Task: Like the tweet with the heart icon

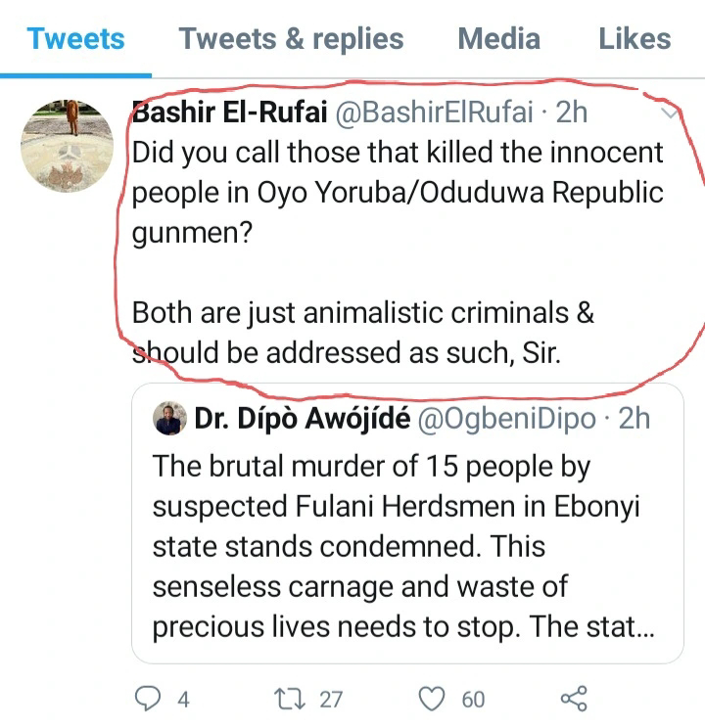Action: [432, 698]
